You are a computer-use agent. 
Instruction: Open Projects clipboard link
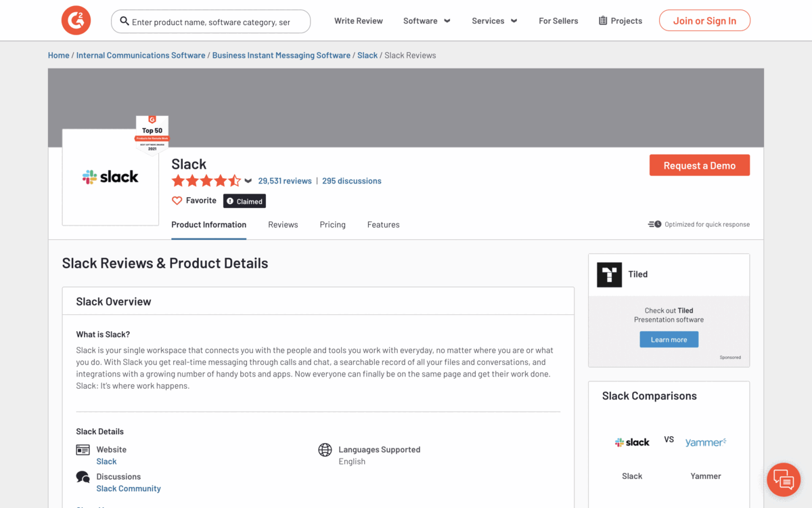621,21
